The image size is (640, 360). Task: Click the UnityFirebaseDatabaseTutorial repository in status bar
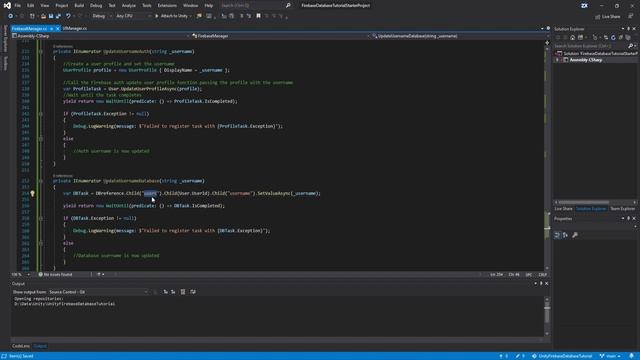(562, 356)
